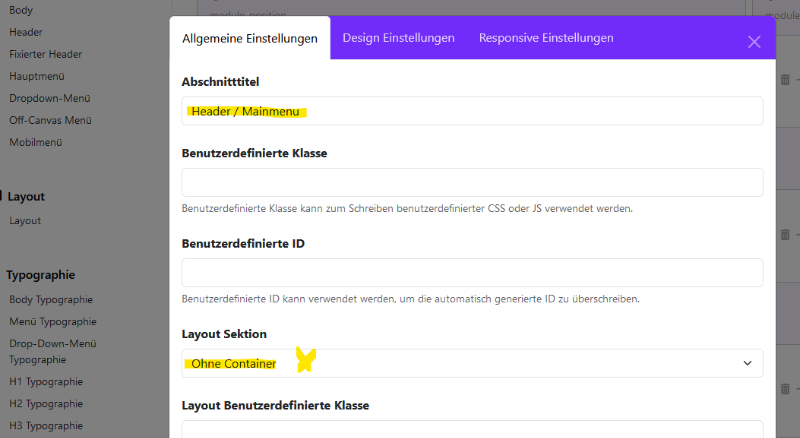Screen dimensions: 800x438
Task: Click the Layout Benutzerdefinierte Klasse field
Action: [472, 429]
